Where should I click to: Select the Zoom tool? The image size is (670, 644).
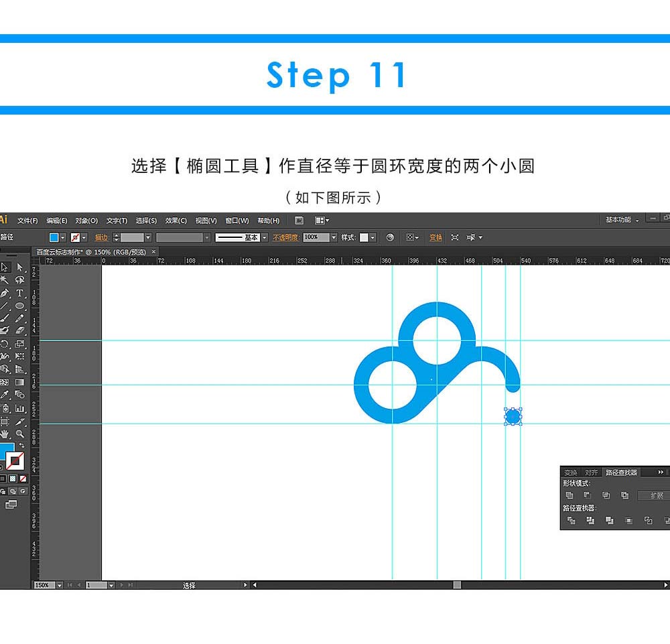point(19,434)
